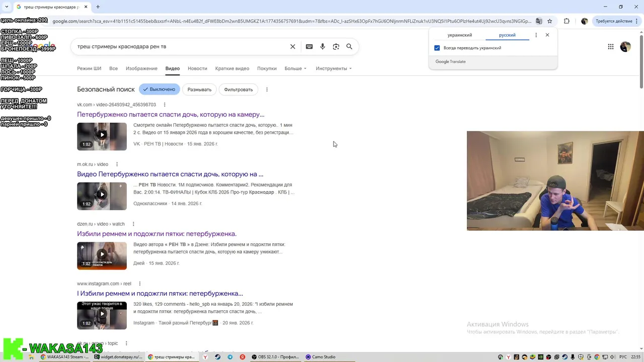Open the Google apps grid
Viewport: 644px width, 362px height.
click(x=610, y=46)
